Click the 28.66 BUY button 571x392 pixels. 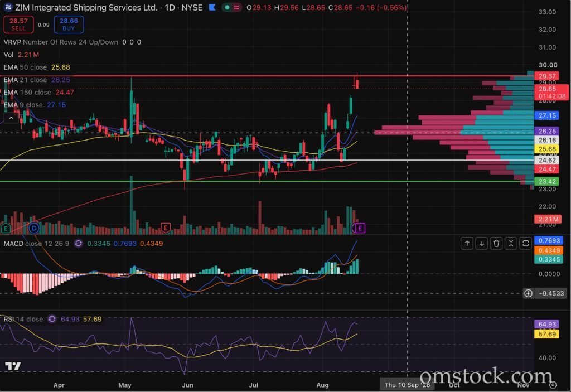pyautogui.click(x=69, y=25)
